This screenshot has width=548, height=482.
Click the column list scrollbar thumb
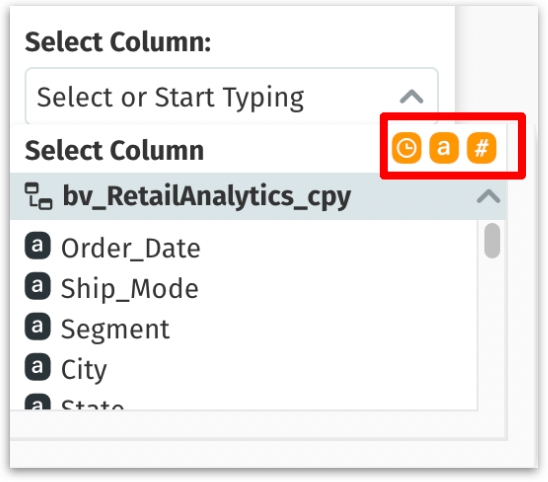(492, 240)
